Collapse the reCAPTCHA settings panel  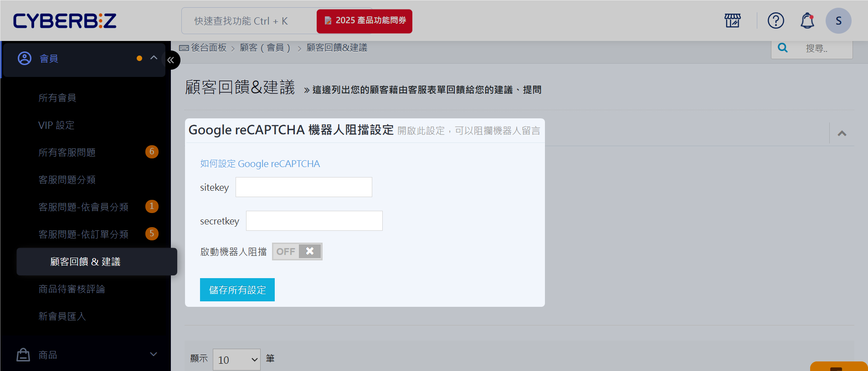(x=842, y=133)
